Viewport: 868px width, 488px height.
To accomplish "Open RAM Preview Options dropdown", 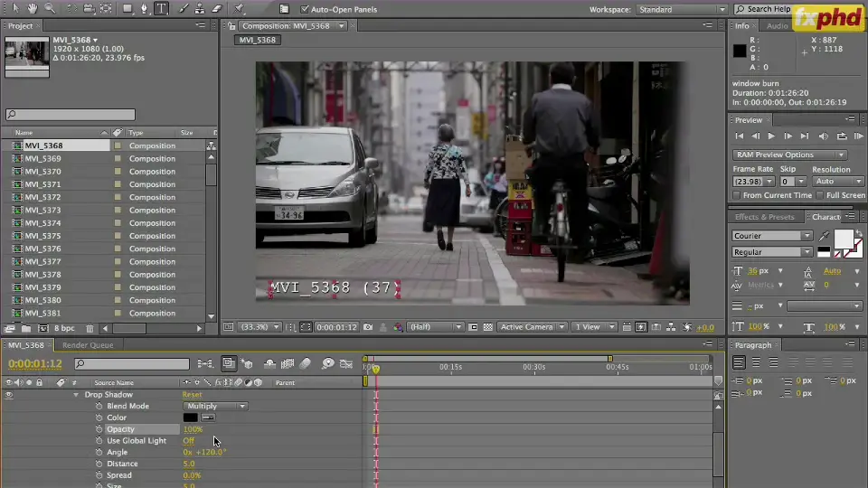I will click(789, 155).
